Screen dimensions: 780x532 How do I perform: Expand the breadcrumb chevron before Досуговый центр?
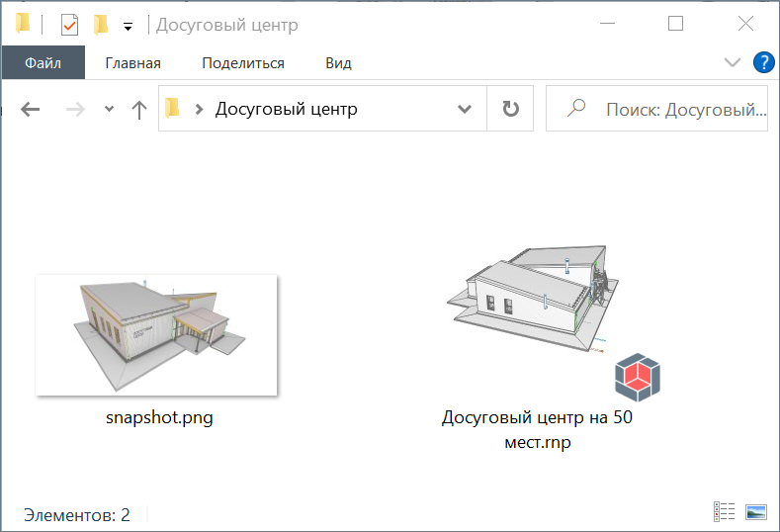[200, 109]
